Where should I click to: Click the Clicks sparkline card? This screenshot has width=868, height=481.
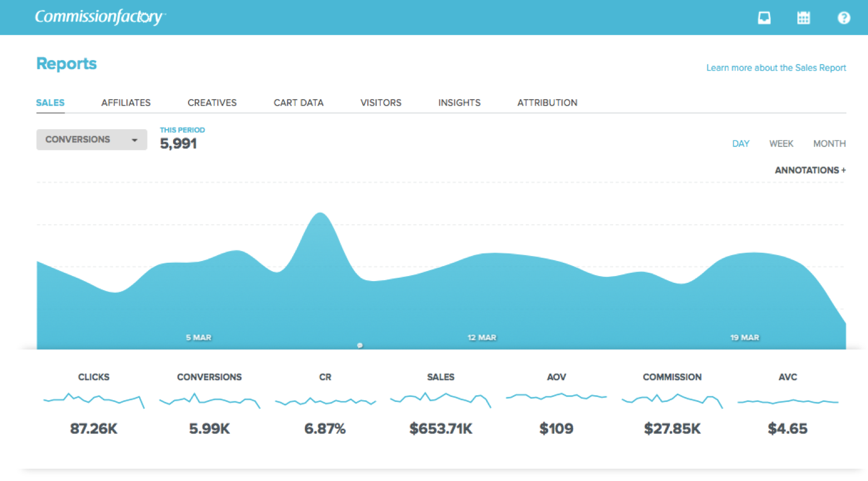click(x=93, y=404)
